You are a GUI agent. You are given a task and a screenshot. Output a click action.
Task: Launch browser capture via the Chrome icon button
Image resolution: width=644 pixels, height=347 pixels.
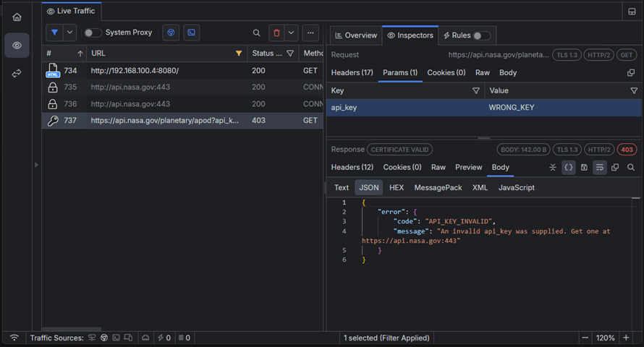[171, 33]
